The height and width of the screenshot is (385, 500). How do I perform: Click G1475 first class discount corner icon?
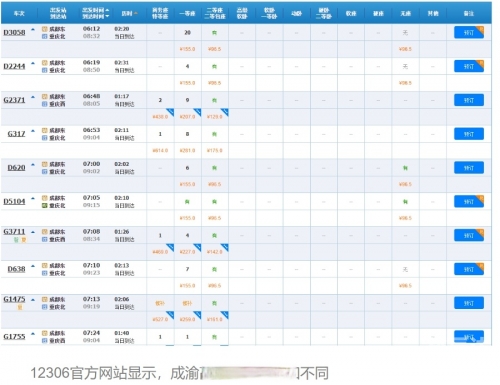point(198,315)
